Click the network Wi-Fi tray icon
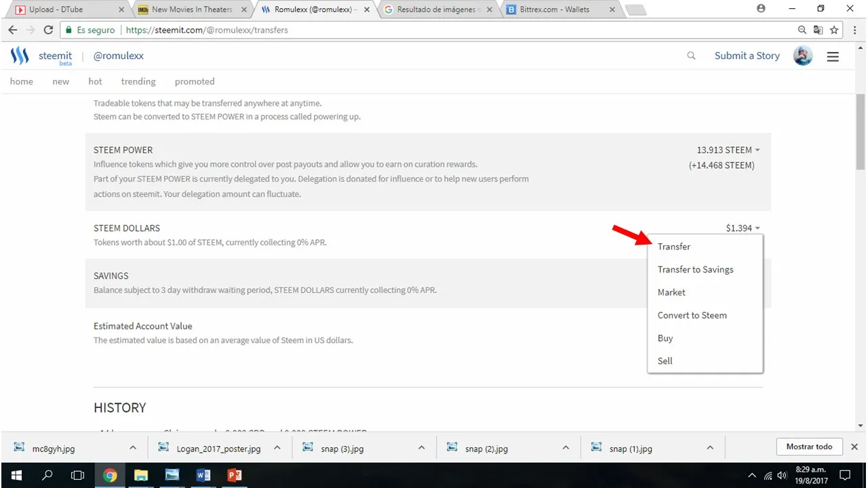 [x=768, y=475]
